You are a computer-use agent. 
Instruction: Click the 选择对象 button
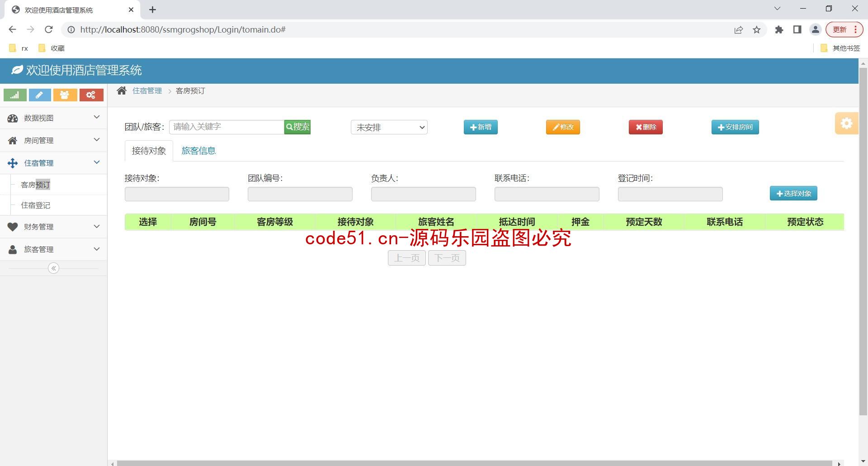coord(793,193)
